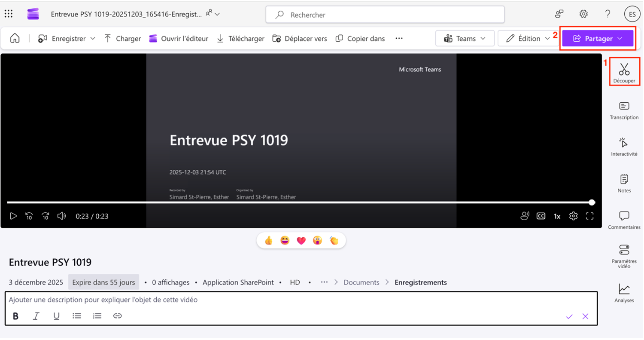Expand the Partager dropdown

pyautogui.click(x=598, y=39)
